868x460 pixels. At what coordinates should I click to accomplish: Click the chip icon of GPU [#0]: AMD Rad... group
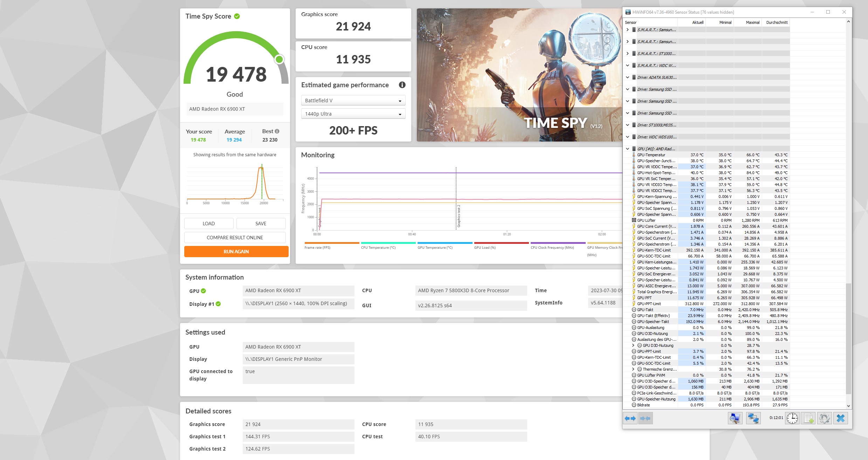(x=634, y=149)
